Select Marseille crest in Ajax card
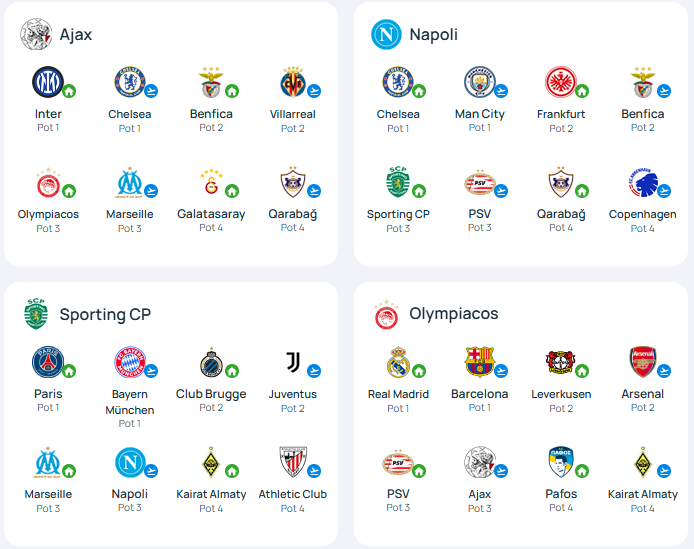Viewport: 694px width, 549px height. point(130,182)
